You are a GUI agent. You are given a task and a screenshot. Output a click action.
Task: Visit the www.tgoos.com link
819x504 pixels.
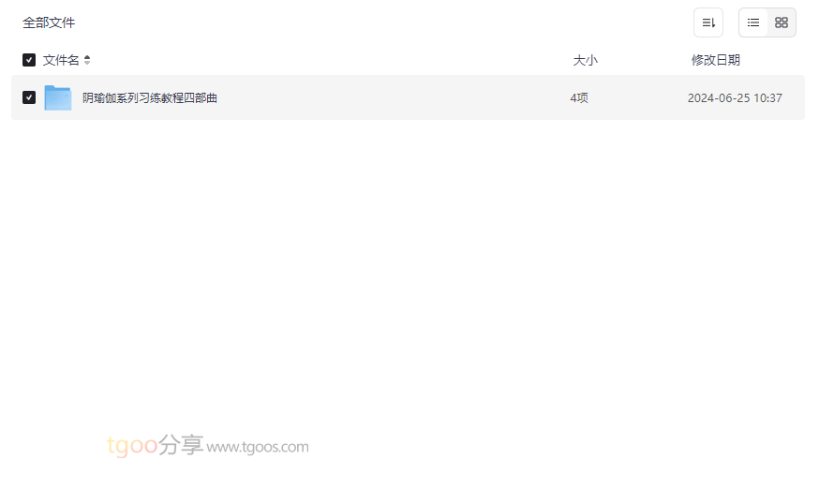[x=258, y=447]
